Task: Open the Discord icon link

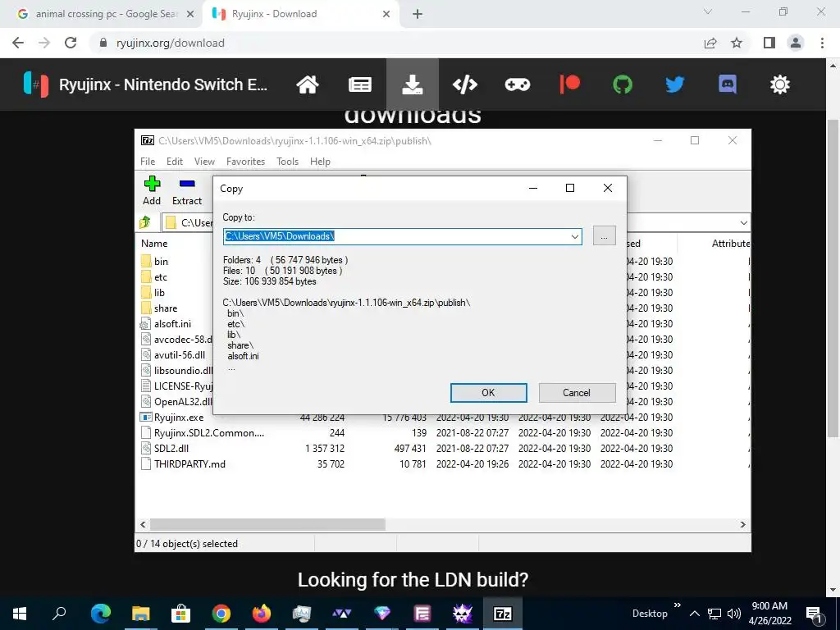Action: point(728,84)
